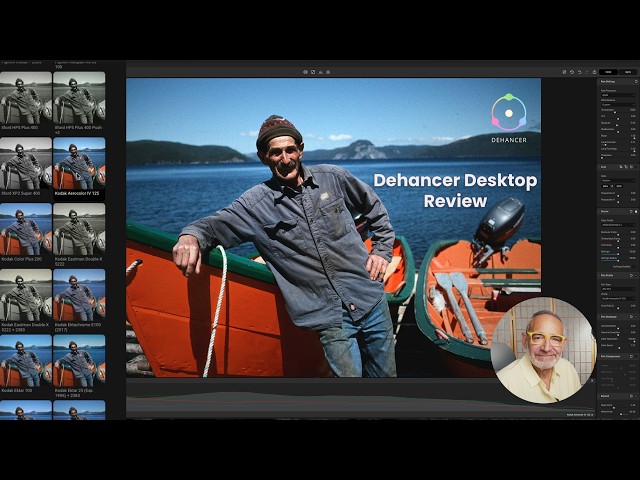Screen dimensions: 640x480
Task: Collapse the Film Profile panel using header chevron
Action: (x=636, y=276)
